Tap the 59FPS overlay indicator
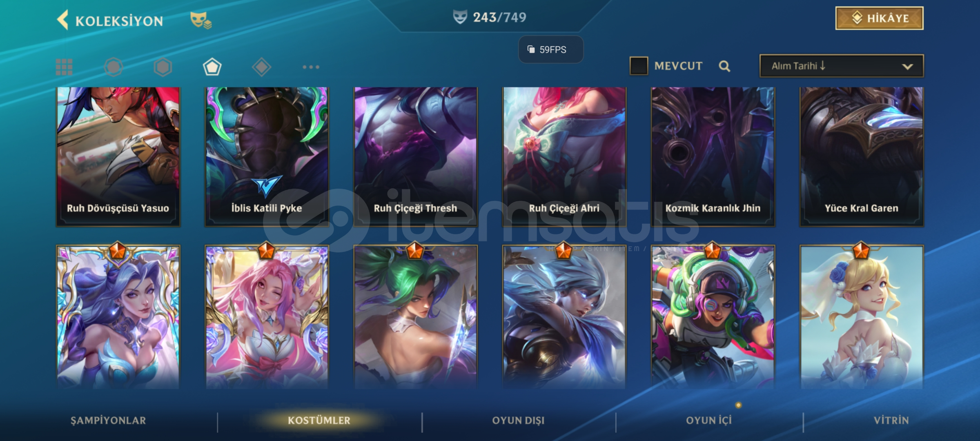This screenshot has width=980, height=441. [551, 49]
